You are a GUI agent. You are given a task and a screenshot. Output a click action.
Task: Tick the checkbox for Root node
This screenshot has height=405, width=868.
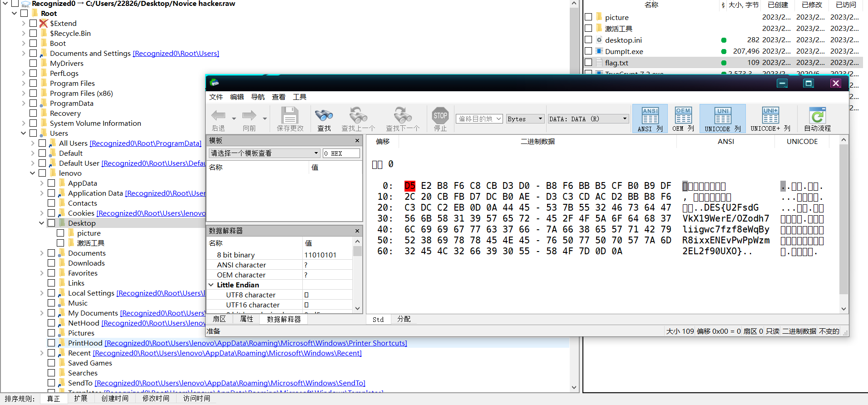coord(24,13)
